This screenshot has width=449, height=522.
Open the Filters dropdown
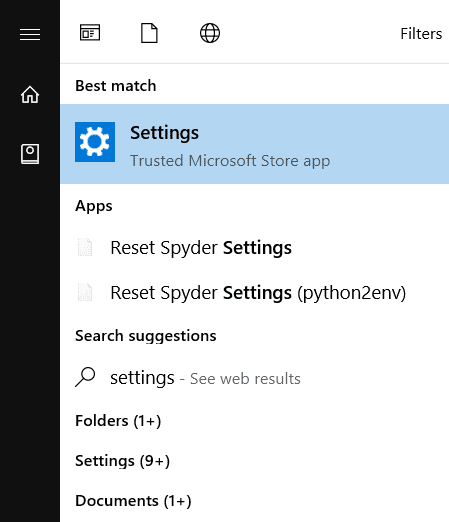pos(421,34)
